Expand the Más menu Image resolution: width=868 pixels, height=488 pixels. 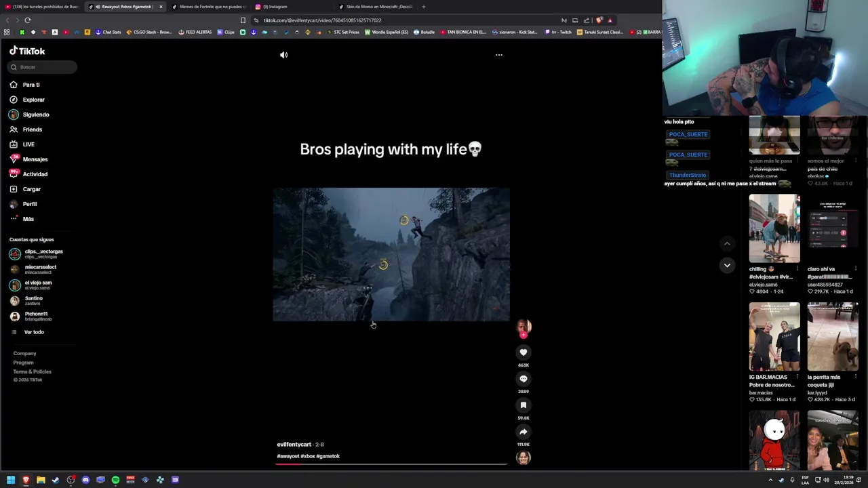click(28, 219)
